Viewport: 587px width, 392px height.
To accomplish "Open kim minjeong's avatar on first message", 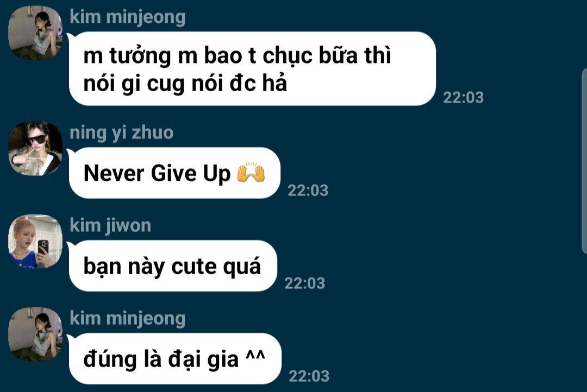I will [35, 33].
